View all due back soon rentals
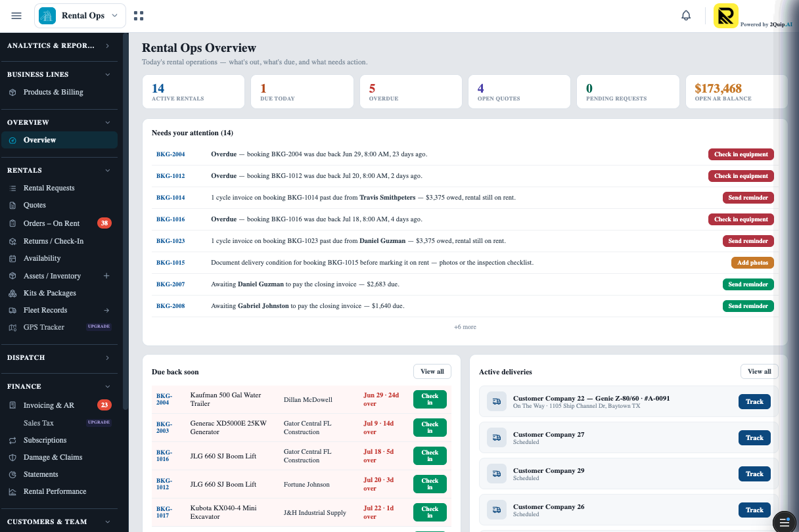The height and width of the screenshot is (532, 799). tap(432, 372)
